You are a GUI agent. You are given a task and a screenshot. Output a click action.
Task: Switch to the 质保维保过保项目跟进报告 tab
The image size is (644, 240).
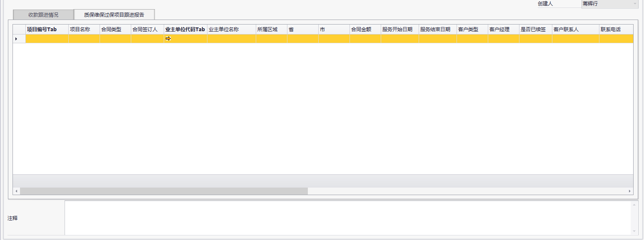coord(114,15)
